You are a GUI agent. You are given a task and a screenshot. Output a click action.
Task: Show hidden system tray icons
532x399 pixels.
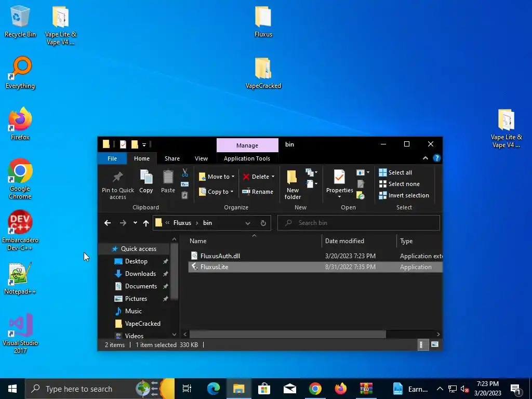[x=440, y=389]
